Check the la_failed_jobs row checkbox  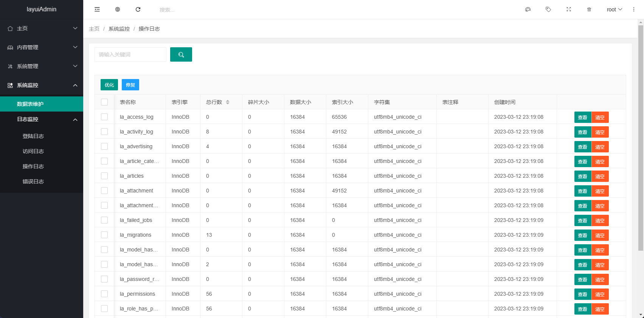[104, 220]
